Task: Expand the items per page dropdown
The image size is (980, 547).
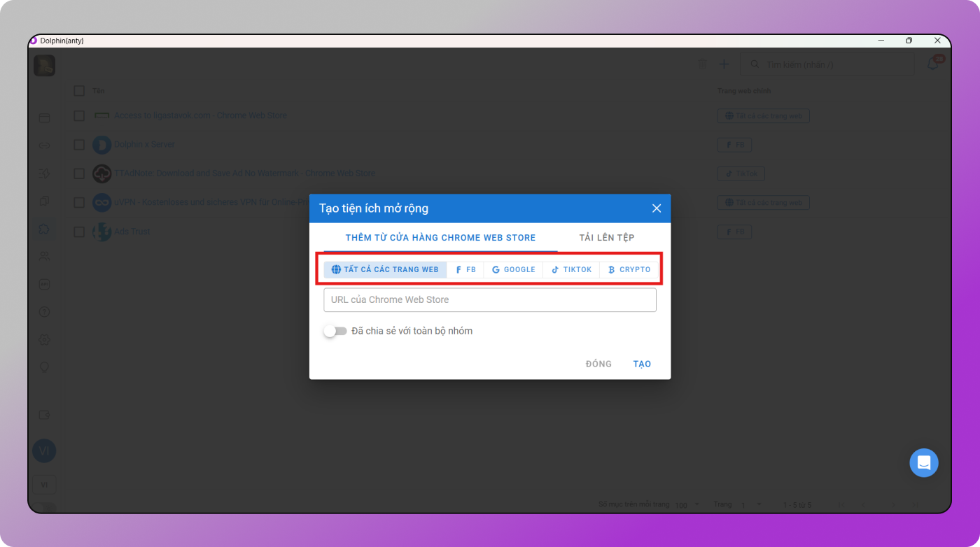Action: coord(689,504)
